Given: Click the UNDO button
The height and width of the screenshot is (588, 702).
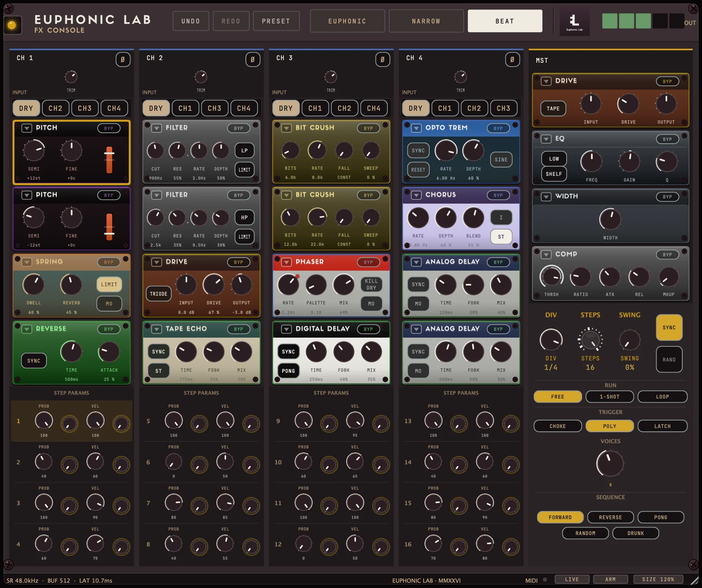Looking at the screenshot, I should tap(191, 21).
